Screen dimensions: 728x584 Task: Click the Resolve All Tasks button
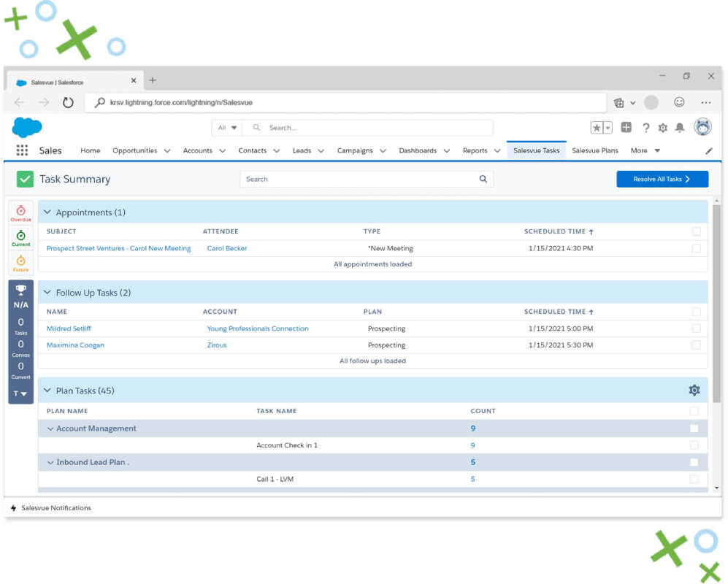[662, 179]
